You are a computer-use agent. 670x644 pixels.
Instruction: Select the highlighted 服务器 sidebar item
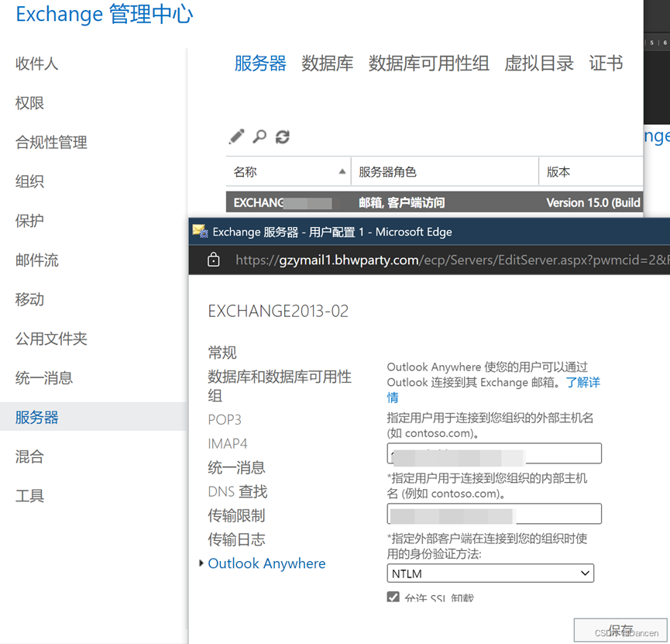tap(94, 416)
